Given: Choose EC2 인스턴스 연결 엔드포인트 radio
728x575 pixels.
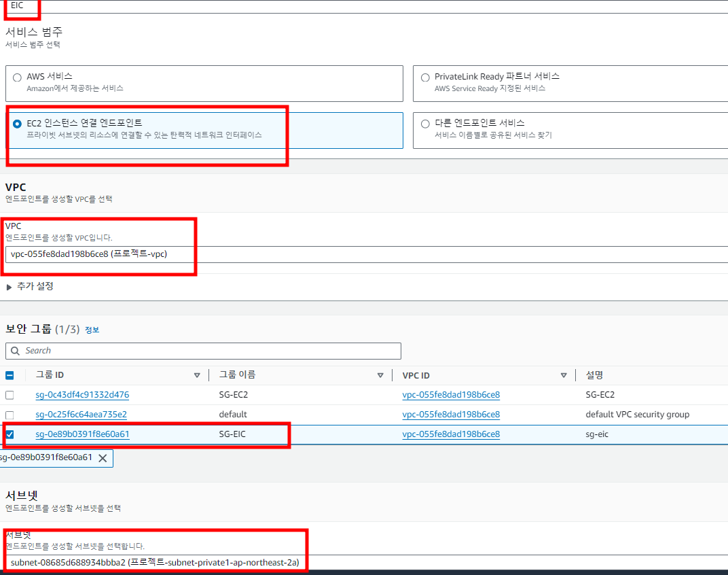Looking at the screenshot, I should (17, 124).
